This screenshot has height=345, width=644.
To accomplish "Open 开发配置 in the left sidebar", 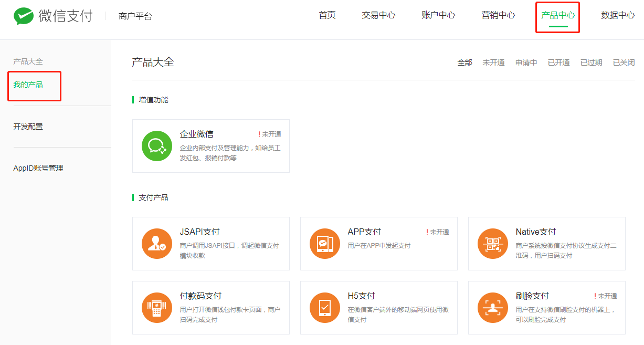I will pyautogui.click(x=28, y=127).
